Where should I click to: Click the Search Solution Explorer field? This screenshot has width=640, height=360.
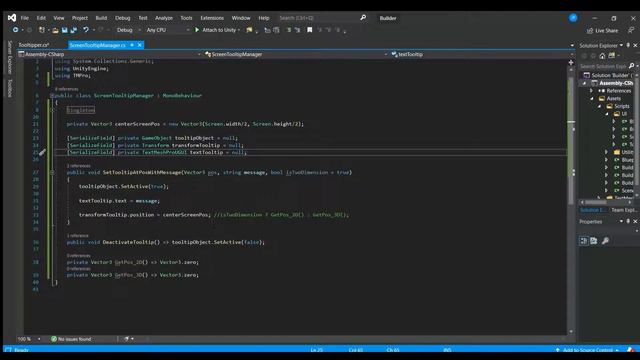click(x=604, y=66)
